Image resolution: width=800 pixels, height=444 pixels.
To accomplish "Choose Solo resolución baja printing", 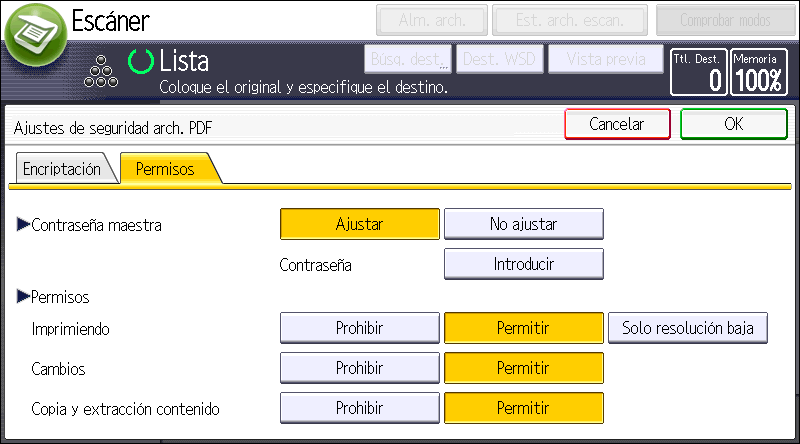I will pos(688,328).
